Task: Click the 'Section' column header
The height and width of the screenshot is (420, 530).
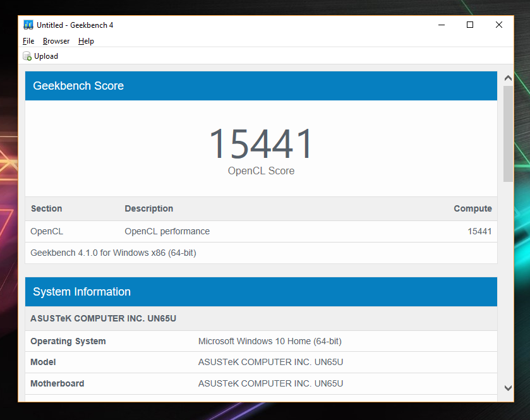Action: point(47,208)
